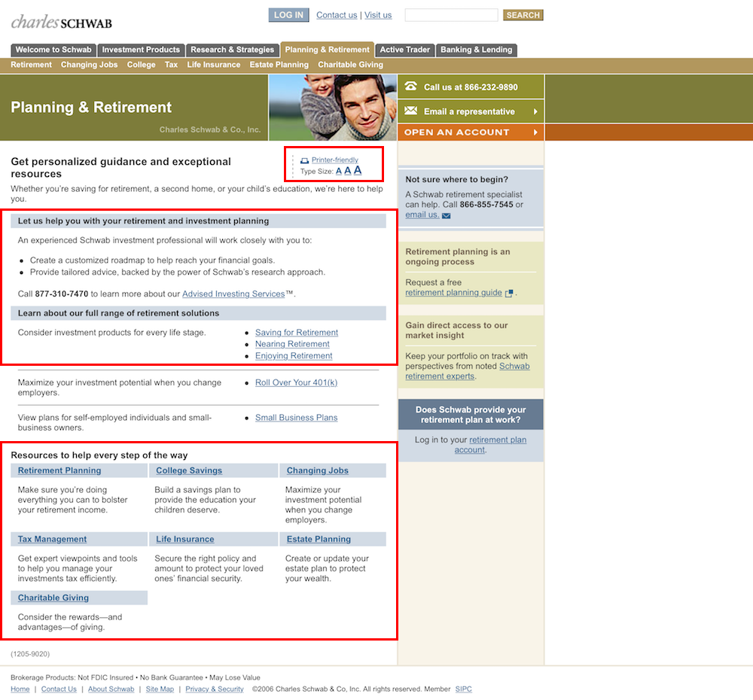Click the code text (1205-9020)
753x700 pixels.
click(30, 654)
